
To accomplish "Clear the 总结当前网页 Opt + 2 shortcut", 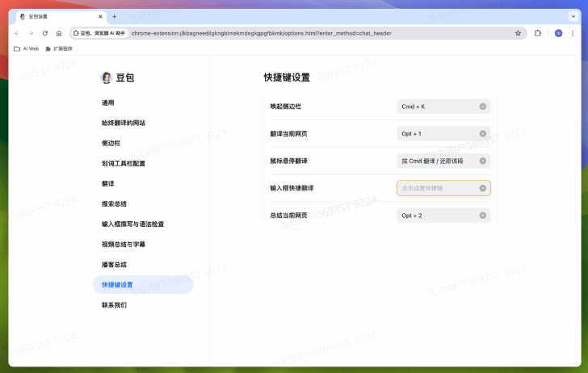I will point(483,216).
